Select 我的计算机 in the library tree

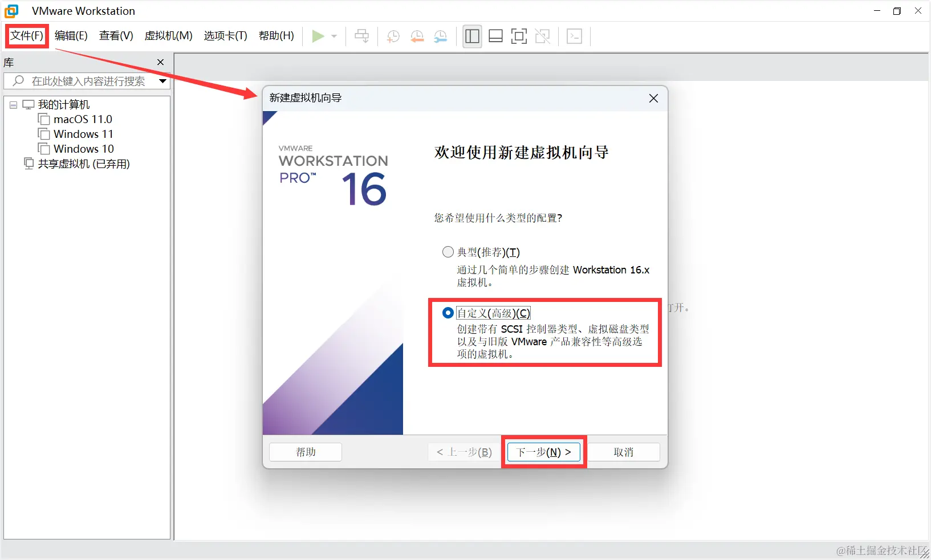(64, 105)
